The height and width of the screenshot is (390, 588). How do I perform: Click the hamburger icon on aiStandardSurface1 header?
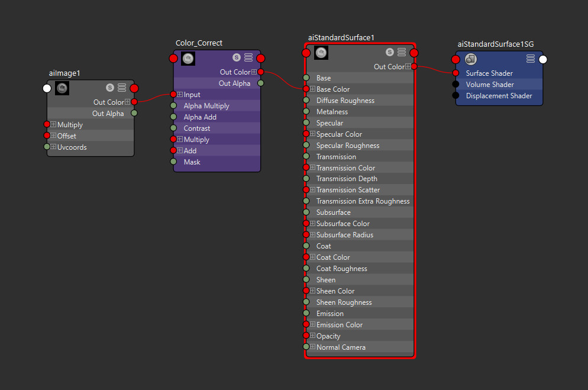coord(402,51)
